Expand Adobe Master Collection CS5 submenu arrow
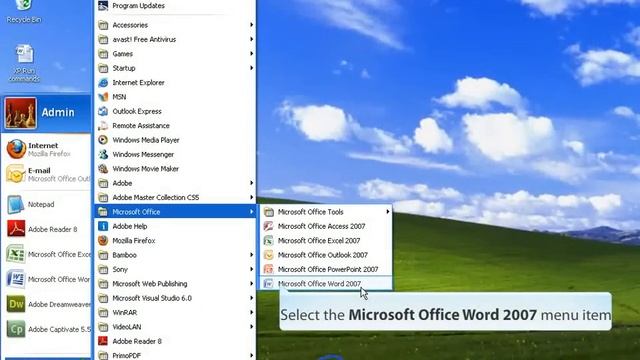The width and height of the screenshot is (640, 360). [251, 198]
